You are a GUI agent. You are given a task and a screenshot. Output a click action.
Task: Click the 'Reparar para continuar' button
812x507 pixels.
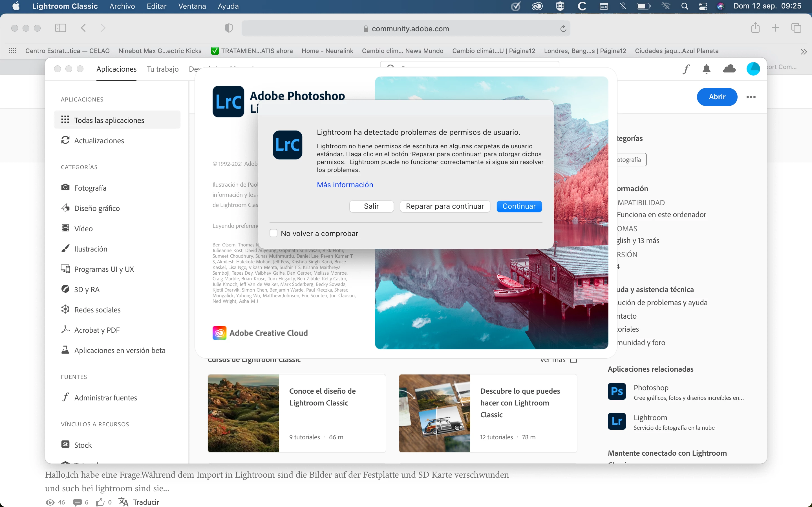[445, 206]
